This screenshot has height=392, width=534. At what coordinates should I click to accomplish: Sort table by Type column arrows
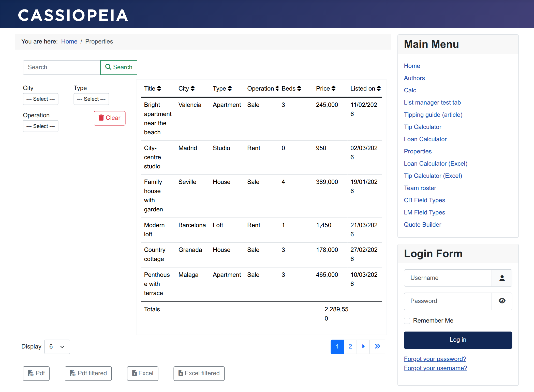(x=230, y=89)
